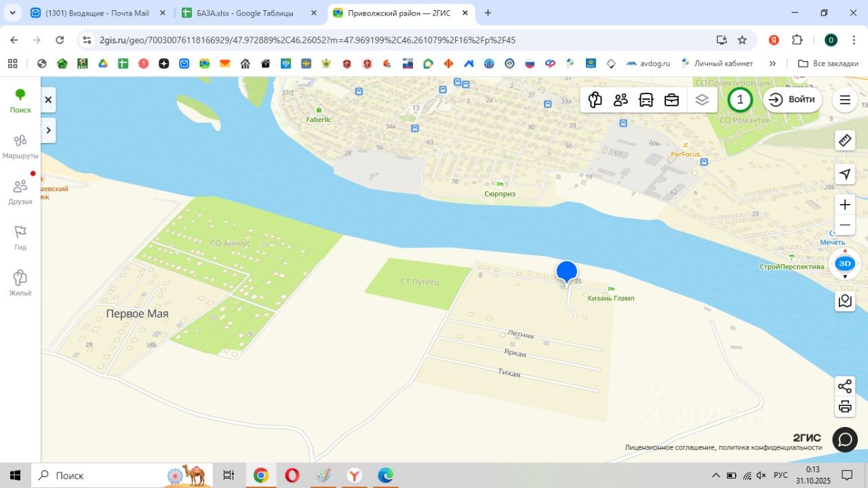Open the hamburger main menu

tap(845, 100)
